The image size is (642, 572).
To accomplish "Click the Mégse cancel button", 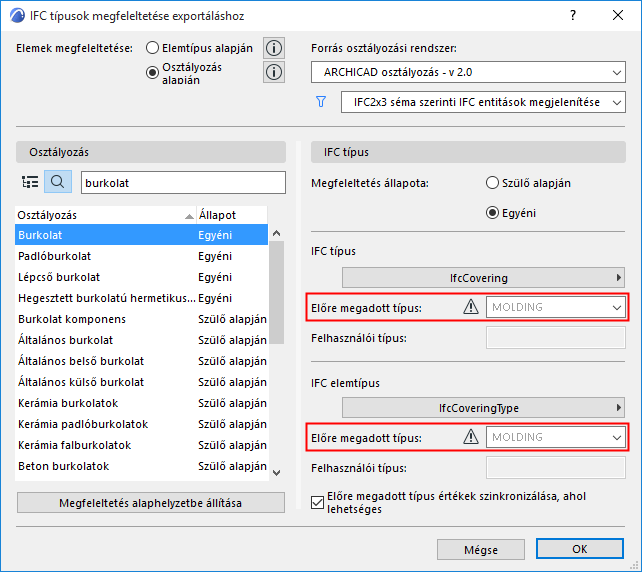I will (x=480, y=549).
